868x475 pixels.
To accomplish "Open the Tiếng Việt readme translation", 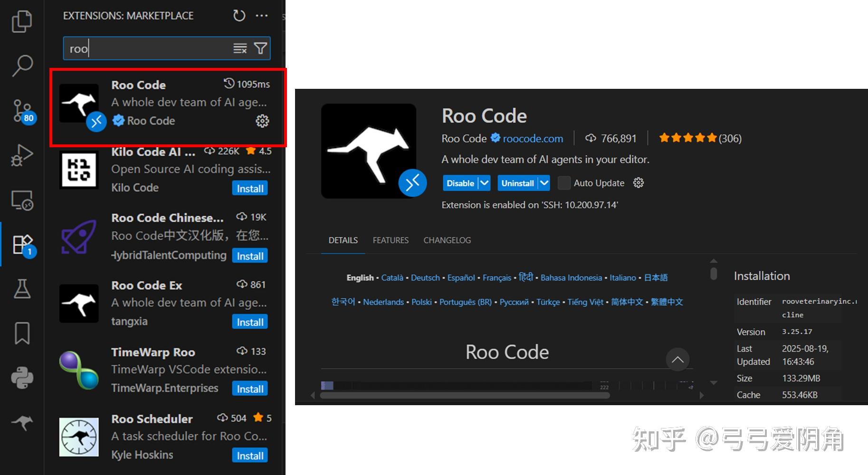I will click(585, 302).
